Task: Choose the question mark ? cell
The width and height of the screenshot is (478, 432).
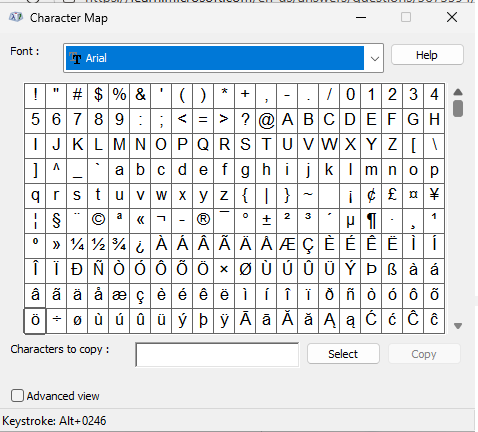Action: tap(245, 120)
